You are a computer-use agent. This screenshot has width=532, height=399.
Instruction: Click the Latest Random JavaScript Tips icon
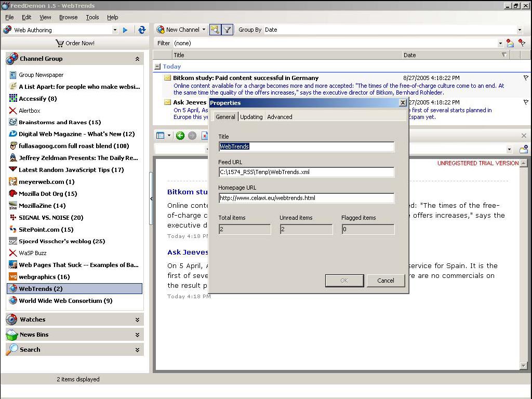coord(13,170)
